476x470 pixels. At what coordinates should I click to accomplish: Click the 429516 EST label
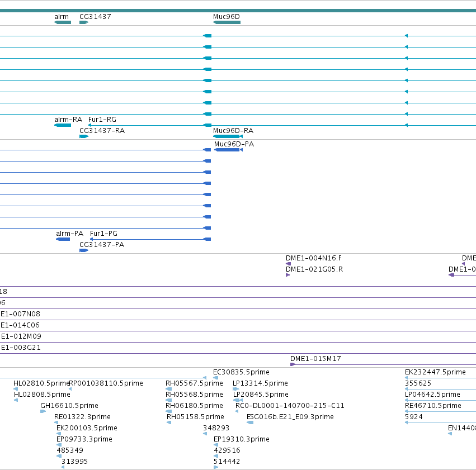(227, 450)
